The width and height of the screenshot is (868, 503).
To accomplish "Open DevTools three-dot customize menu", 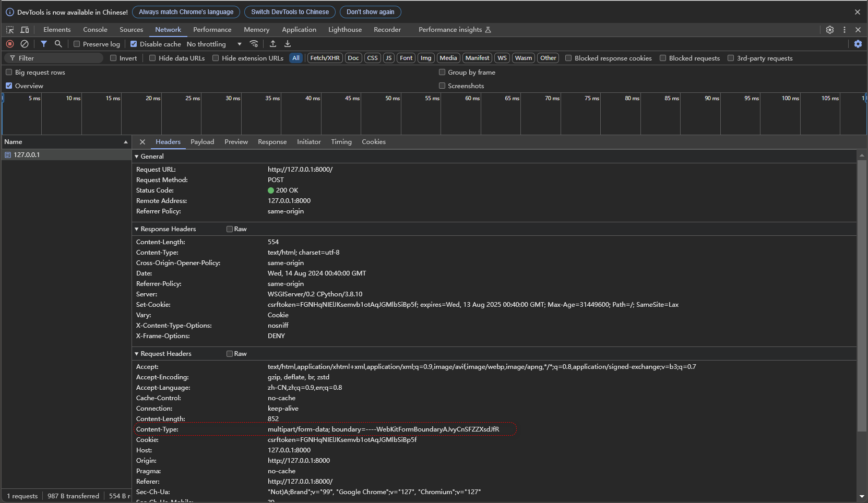I will click(845, 30).
